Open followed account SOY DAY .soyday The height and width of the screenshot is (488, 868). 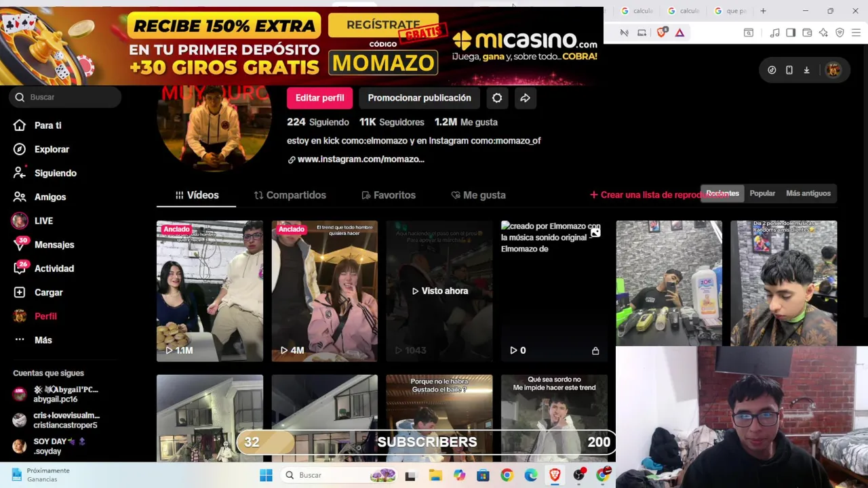51,446
